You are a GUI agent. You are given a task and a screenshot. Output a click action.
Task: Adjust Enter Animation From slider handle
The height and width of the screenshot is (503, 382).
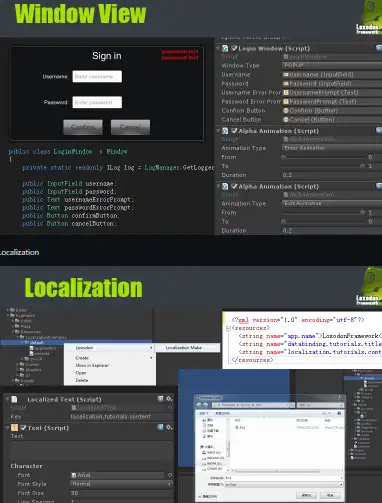pos(283,157)
